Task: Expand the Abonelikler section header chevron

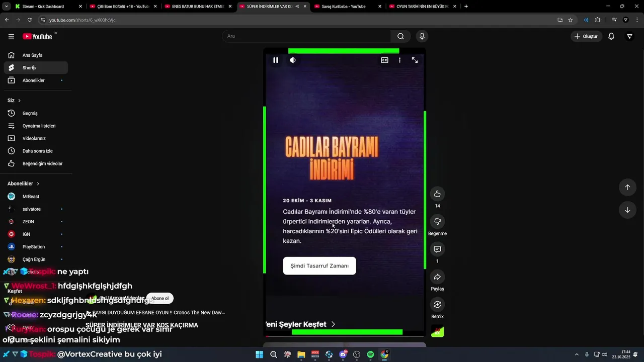Action: (x=38, y=184)
